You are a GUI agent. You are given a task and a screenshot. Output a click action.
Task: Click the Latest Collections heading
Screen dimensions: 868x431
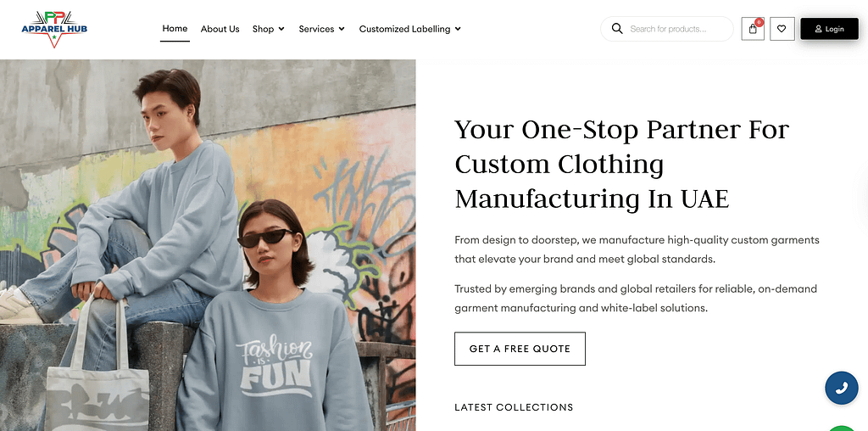[x=514, y=407]
